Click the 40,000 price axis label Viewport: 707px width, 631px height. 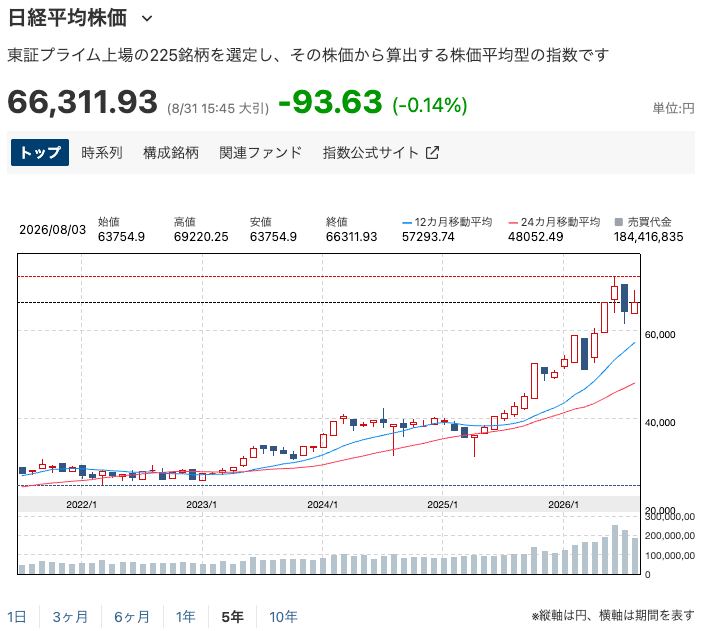coord(660,423)
